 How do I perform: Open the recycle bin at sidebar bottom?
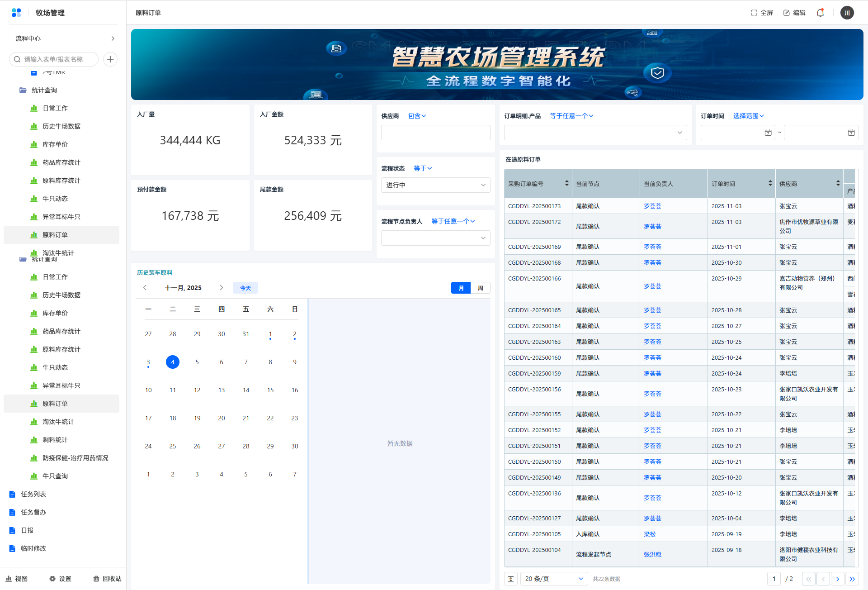coord(108,579)
